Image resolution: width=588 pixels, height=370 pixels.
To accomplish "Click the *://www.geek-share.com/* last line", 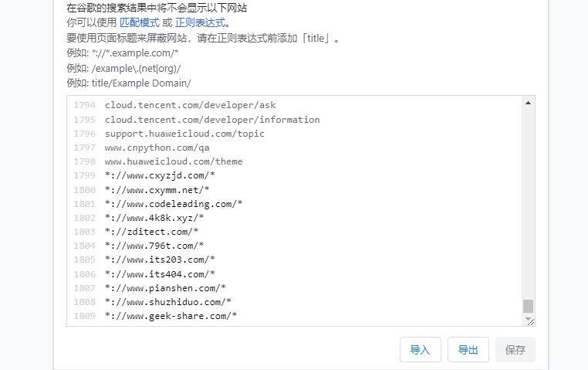I will coord(171,316).
